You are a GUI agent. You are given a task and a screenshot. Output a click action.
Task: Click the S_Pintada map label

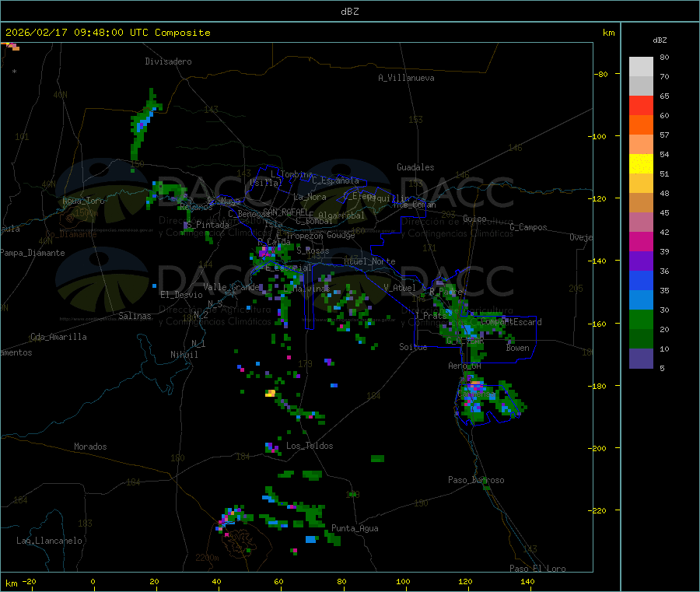(x=208, y=225)
